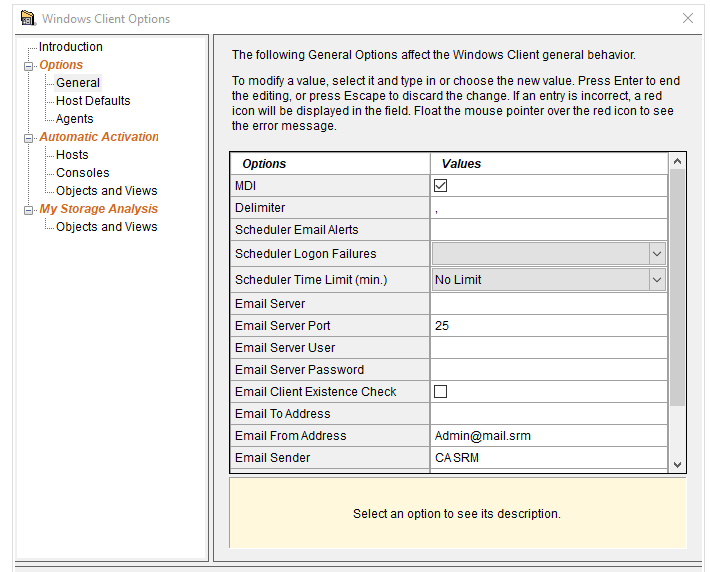
Task: Select Hosts under Automatic Activation
Action: pyautogui.click(x=72, y=155)
